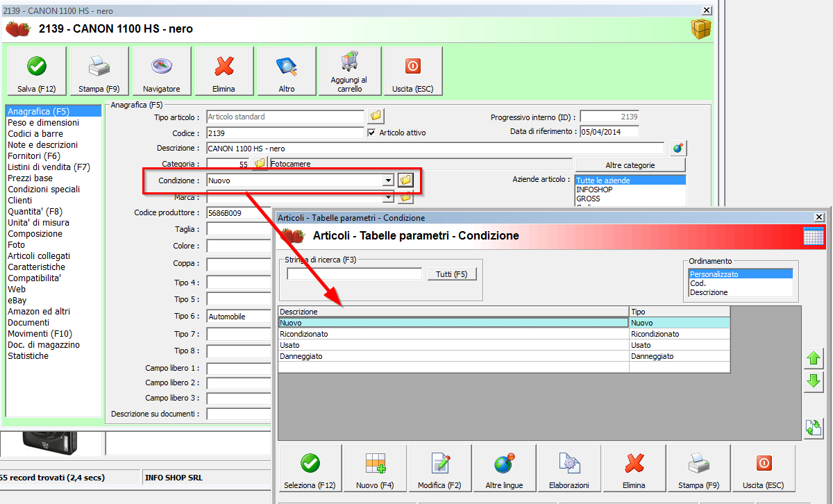
Task: Click Aggiungi al carrello button
Action: click(x=350, y=72)
